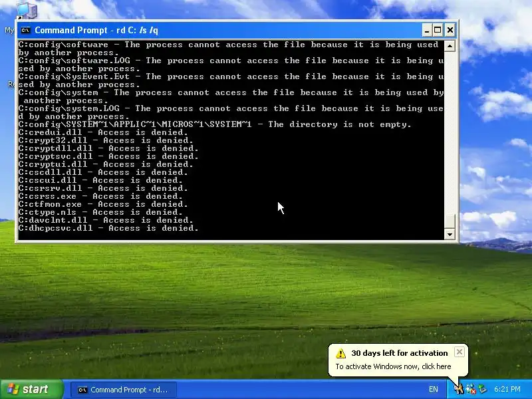Click the 'C:cryptdll.dll' output line
Screen dimensions: 532x399
(x=108, y=148)
